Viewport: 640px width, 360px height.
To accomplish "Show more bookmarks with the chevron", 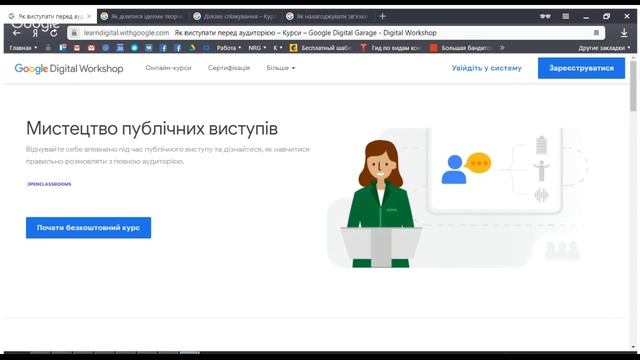I will click(x=502, y=48).
